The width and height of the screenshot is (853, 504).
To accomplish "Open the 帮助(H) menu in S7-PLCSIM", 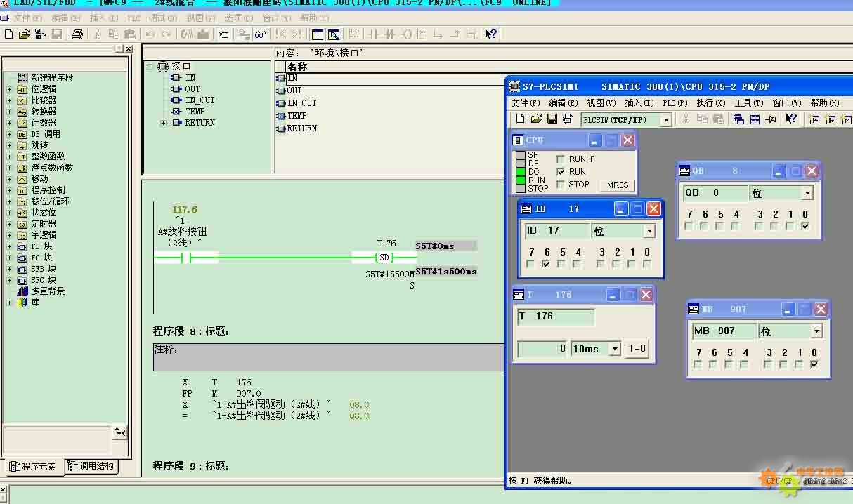I will [825, 103].
